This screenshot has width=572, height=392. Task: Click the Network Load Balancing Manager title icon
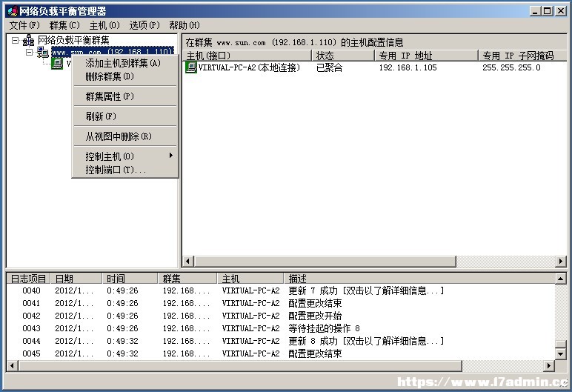pos(13,11)
